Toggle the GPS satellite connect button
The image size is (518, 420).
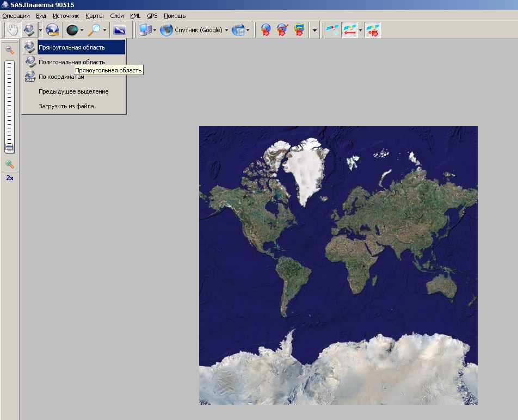(331, 30)
